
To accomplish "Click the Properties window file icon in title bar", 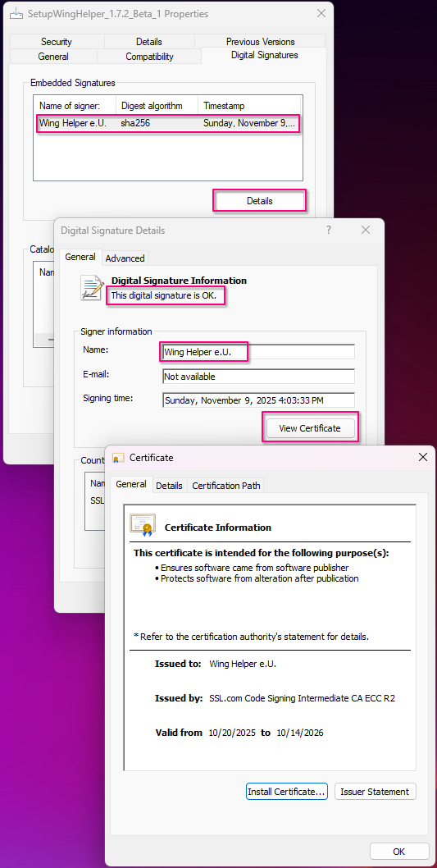I will click(16, 14).
